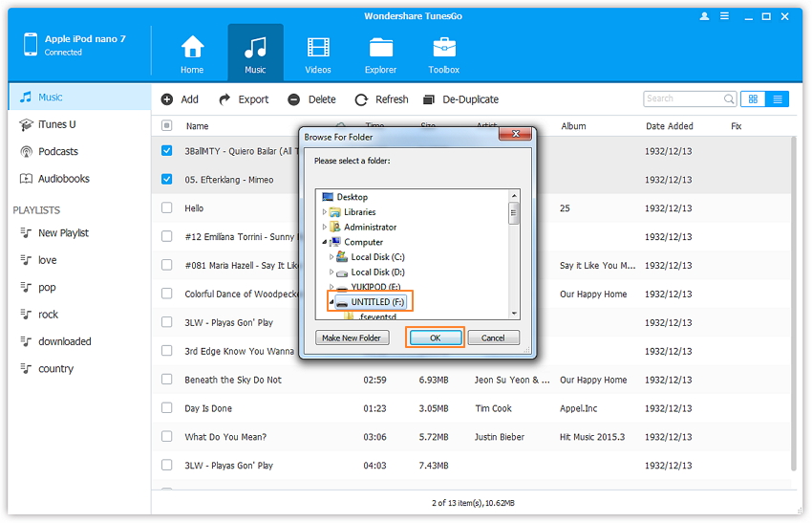812x523 pixels.
Task: Open the rock playlist
Action: (48, 315)
